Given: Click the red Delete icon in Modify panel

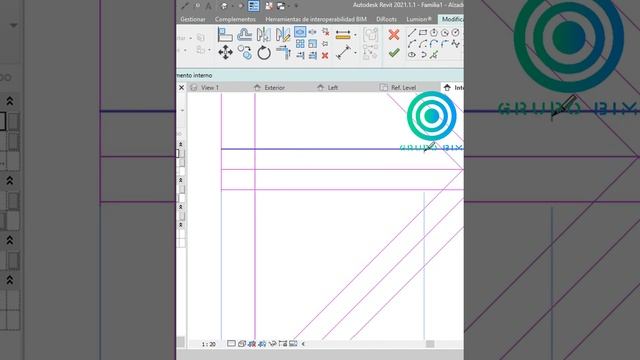Looking at the screenshot, I should 325,56.
